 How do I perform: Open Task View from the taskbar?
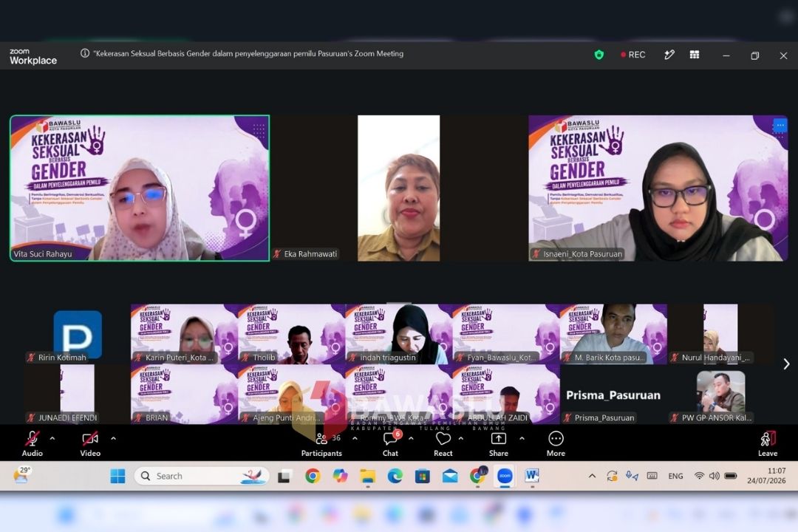pos(284,476)
